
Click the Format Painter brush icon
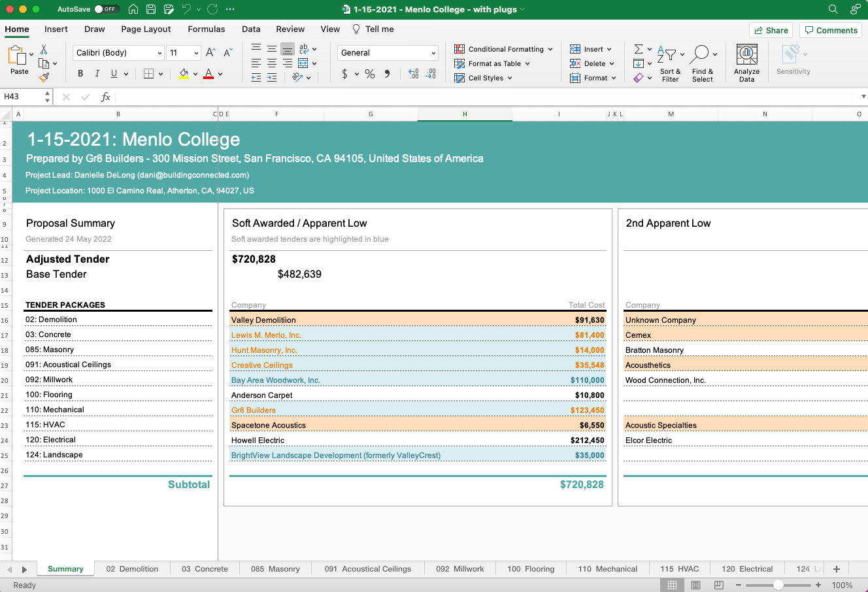[44, 77]
